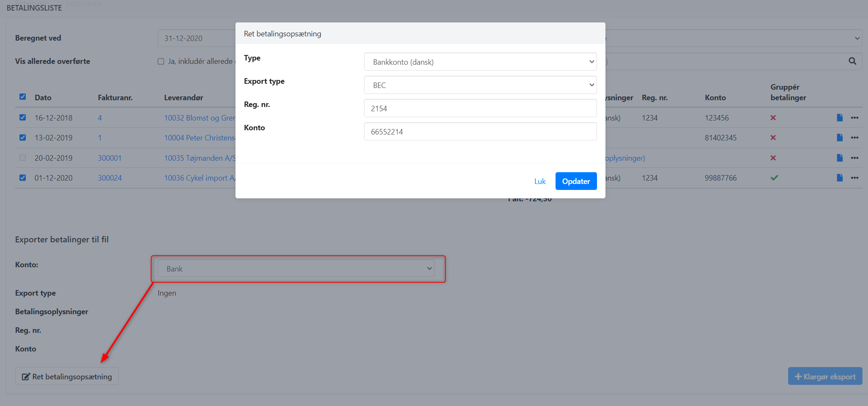
Task: Open document icon for invoice 4 row
Action: pos(840,118)
